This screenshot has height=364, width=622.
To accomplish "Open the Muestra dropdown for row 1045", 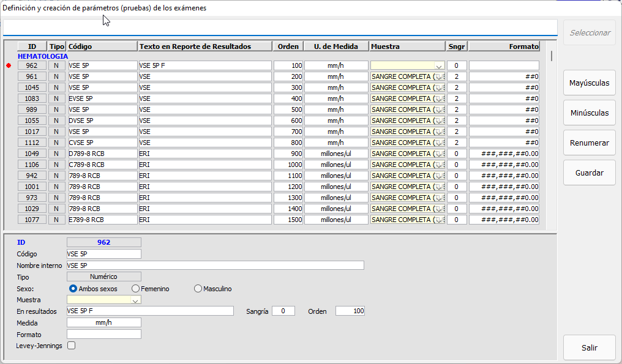I will (438, 87).
